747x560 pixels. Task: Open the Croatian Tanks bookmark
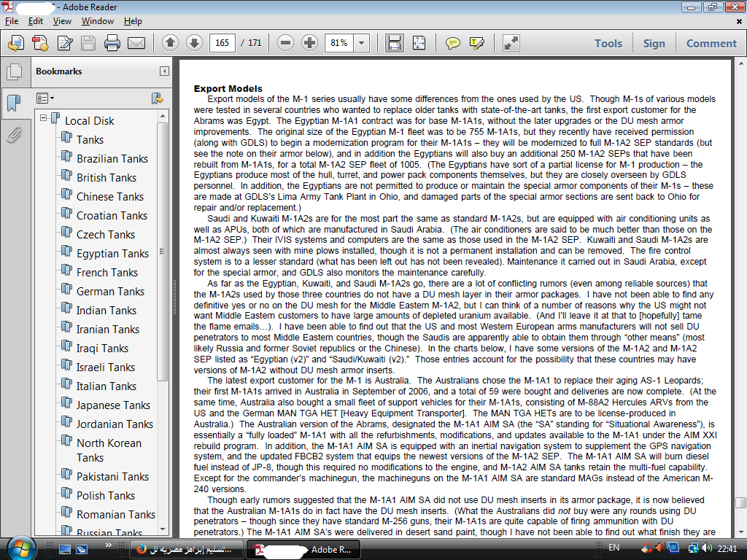pyautogui.click(x=112, y=216)
